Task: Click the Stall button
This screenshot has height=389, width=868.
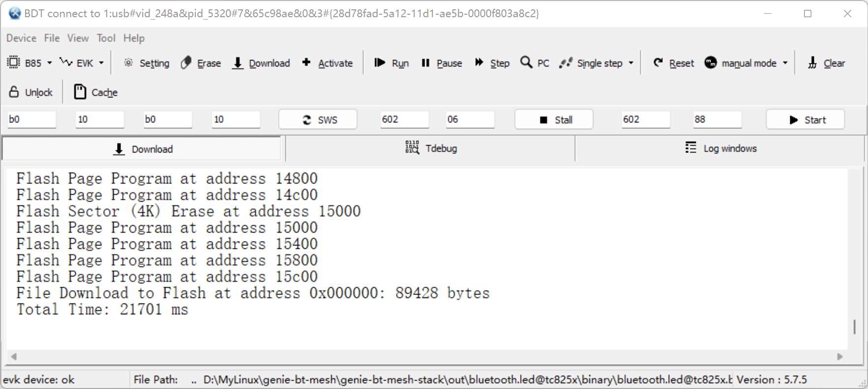Action: point(554,120)
